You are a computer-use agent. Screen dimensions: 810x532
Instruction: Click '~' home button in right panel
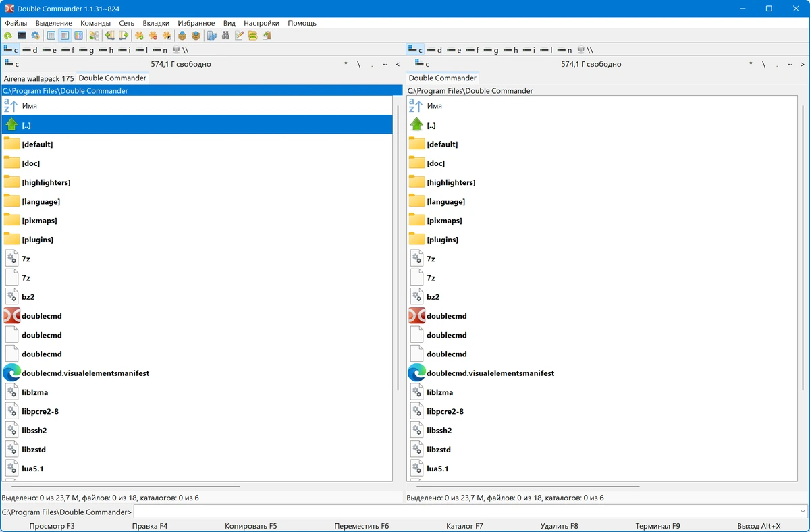[x=790, y=64]
